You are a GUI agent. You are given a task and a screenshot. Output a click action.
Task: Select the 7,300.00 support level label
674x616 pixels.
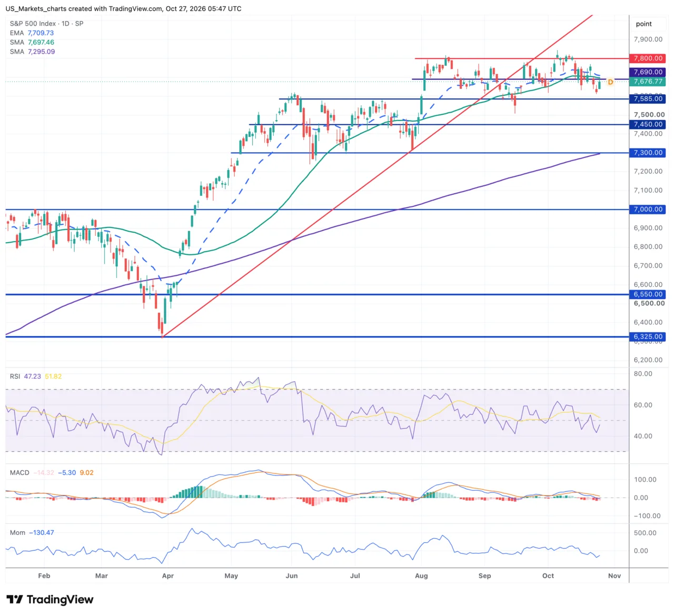(648, 153)
